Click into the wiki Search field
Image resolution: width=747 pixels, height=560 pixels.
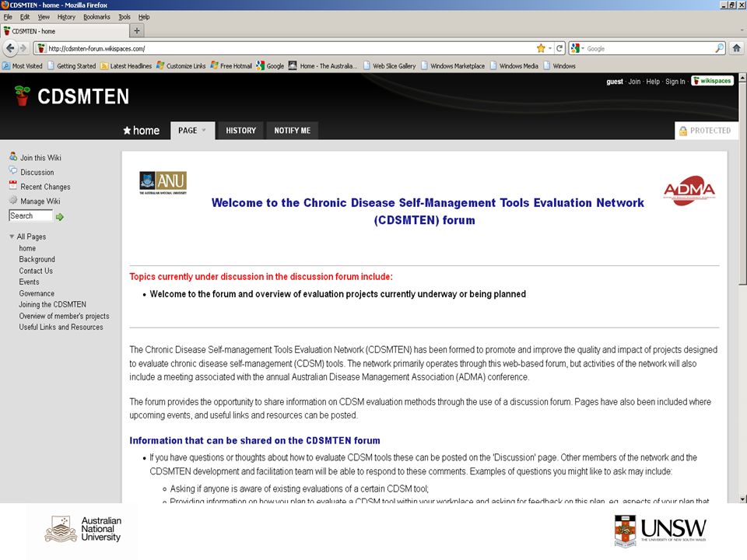click(x=30, y=215)
